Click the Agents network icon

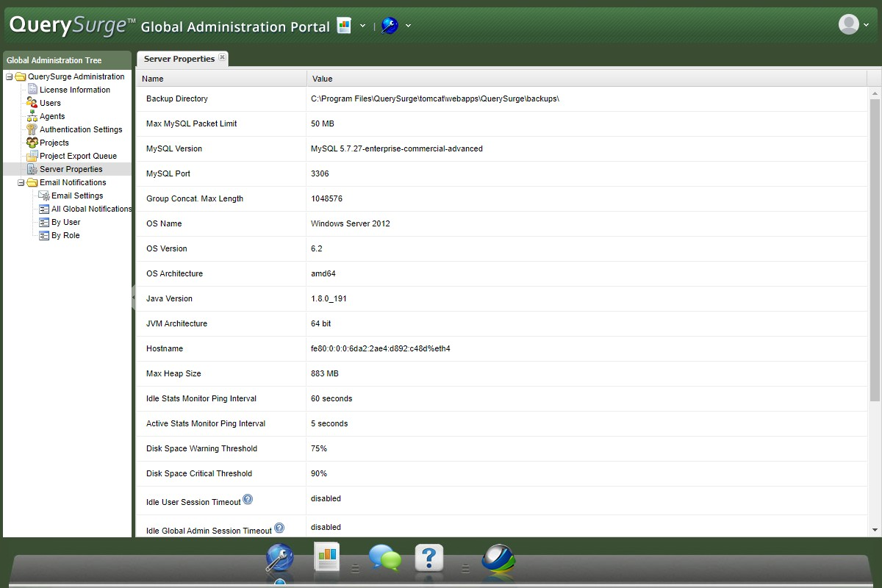coord(32,116)
